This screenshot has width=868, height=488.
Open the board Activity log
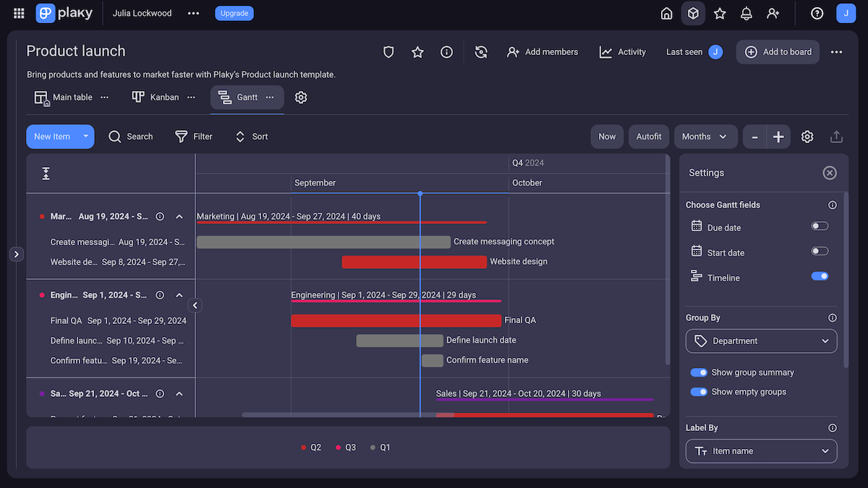click(622, 51)
